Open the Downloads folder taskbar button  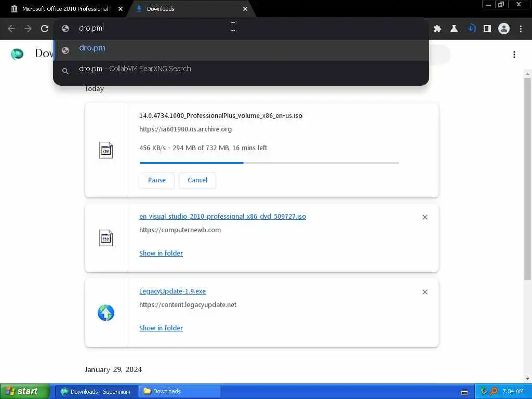[x=179, y=392]
